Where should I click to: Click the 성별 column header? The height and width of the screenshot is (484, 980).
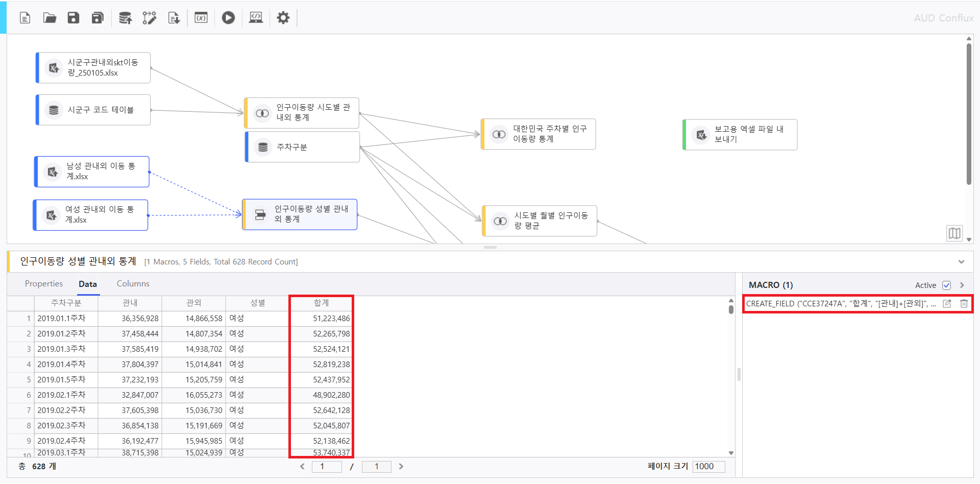[257, 303]
